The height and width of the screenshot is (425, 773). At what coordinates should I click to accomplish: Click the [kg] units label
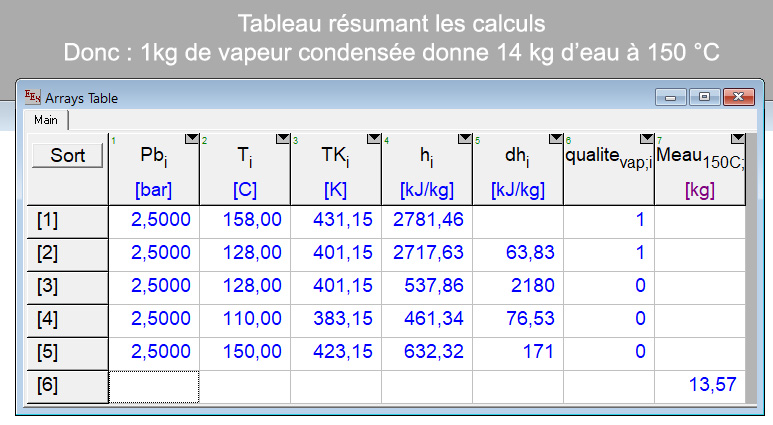click(x=700, y=190)
